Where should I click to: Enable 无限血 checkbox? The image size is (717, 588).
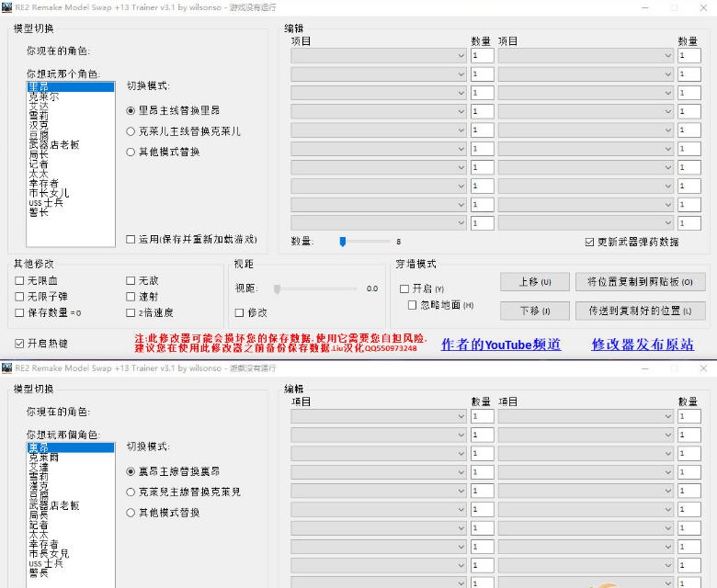(19, 280)
